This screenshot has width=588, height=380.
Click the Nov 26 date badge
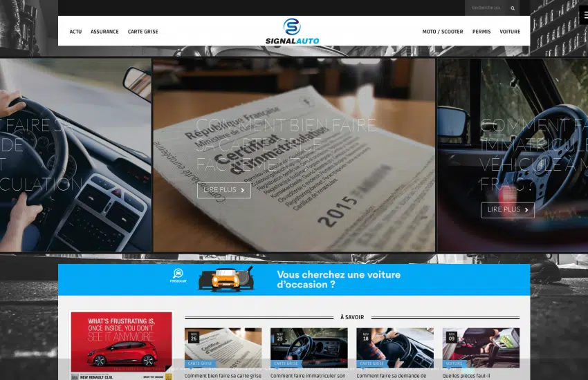point(193,336)
